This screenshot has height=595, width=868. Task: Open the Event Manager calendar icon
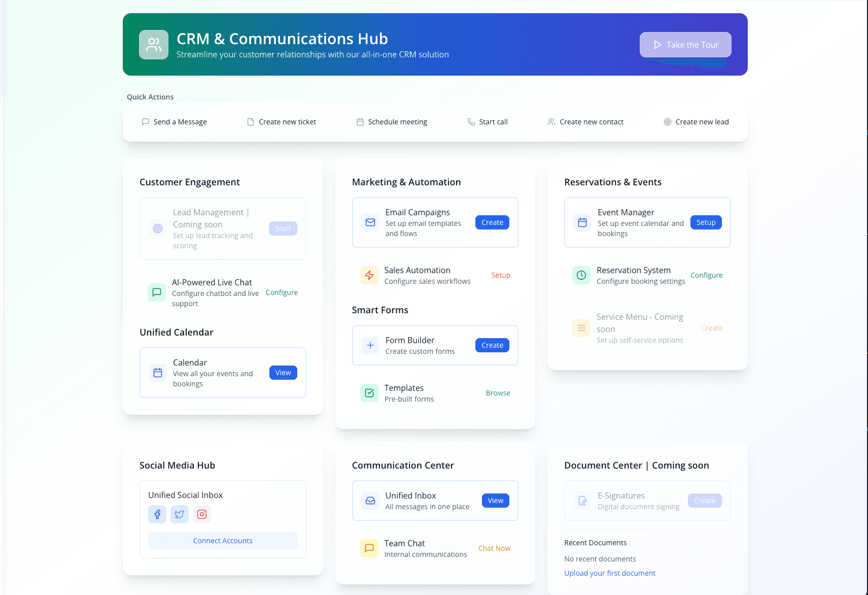[581, 222]
